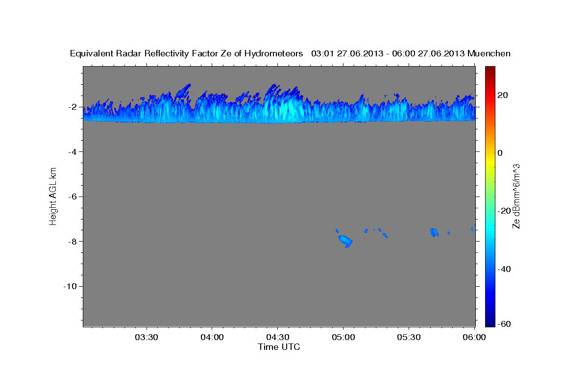This screenshot has height=392, width=588.
Task: Click the 05:00 time tick label
Action: click(x=343, y=337)
